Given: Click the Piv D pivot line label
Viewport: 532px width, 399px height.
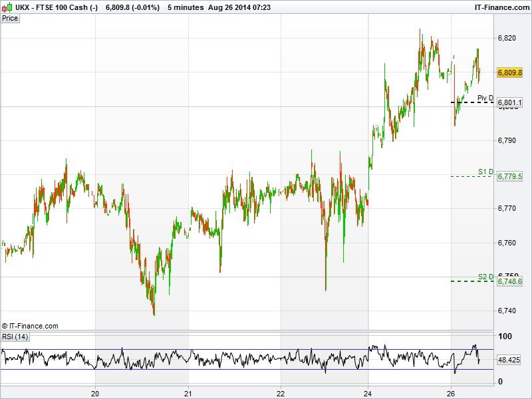Looking at the screenshot, I should [485, 98].
